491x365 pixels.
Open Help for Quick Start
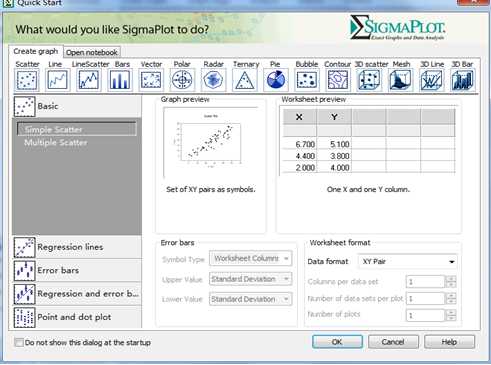(449, 342)
